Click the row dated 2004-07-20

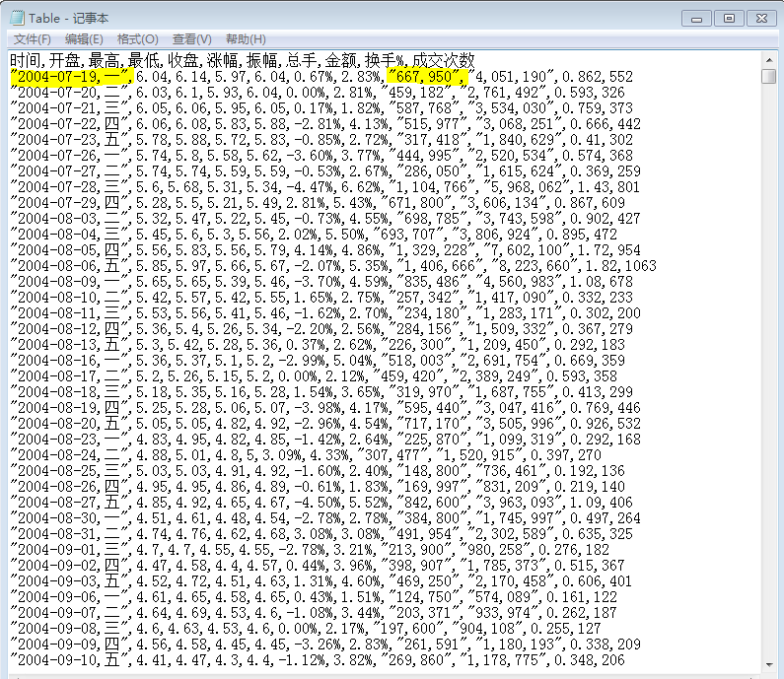point(318,93)
